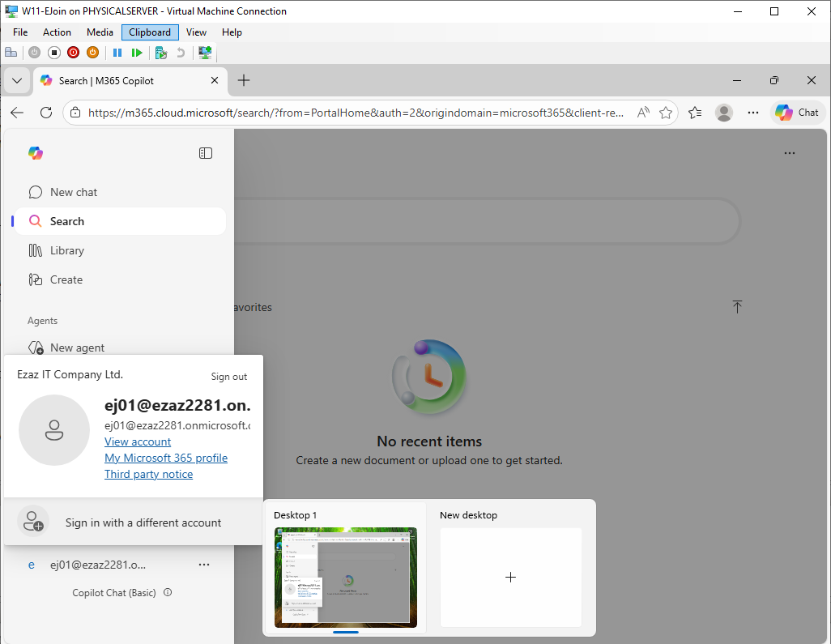Expand the Edge tab actions dropdown

tap(17, 80)
